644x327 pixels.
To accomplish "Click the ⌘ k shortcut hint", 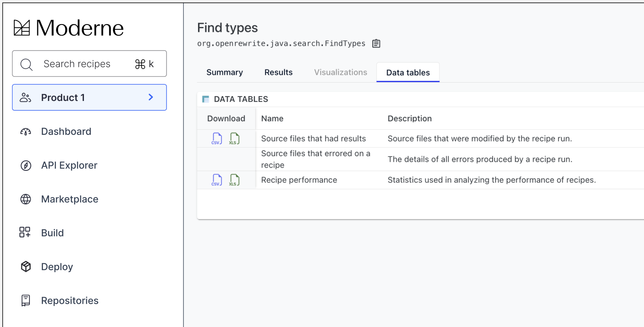I will pos(144,64).
